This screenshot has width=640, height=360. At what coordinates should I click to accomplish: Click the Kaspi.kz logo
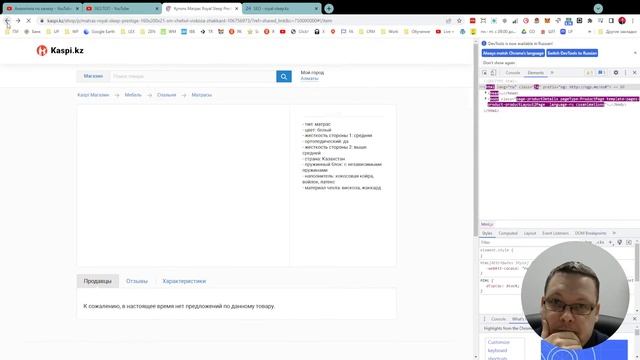click(x=60, y=50)
